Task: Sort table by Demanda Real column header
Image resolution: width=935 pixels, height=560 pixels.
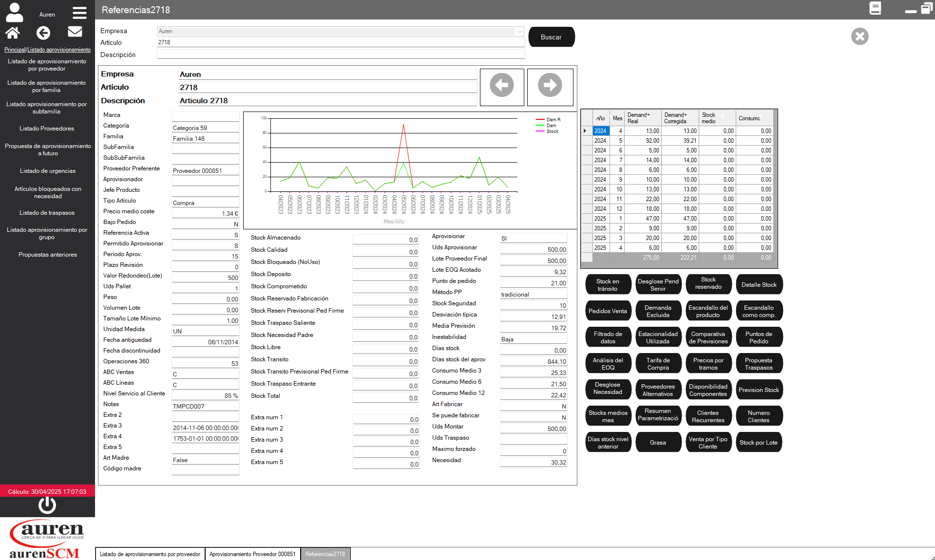Action: point(642,118)
